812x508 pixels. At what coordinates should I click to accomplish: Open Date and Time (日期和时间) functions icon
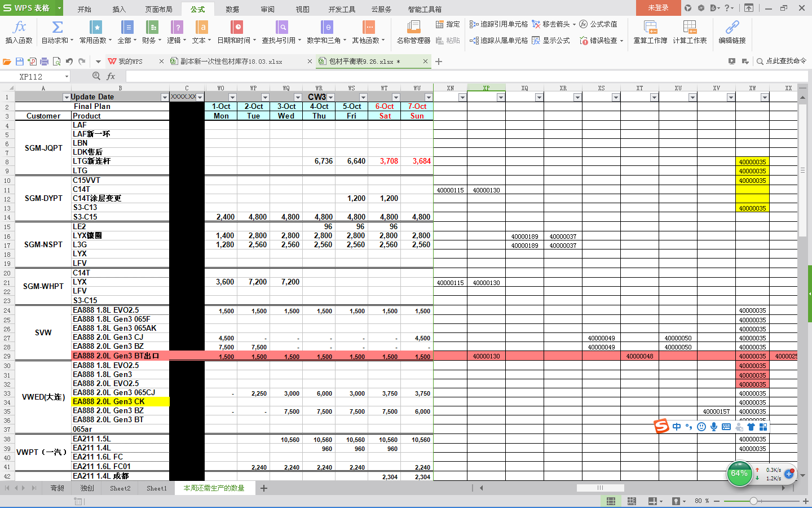tap(237, 27)
